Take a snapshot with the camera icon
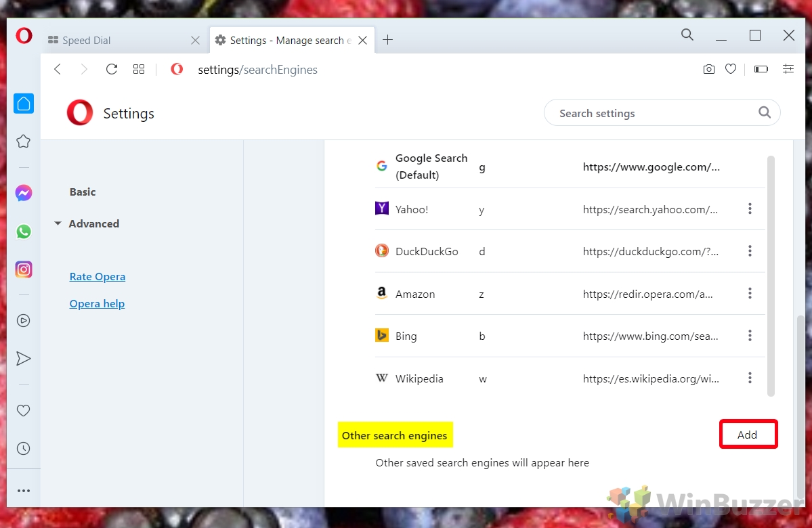 709,69
